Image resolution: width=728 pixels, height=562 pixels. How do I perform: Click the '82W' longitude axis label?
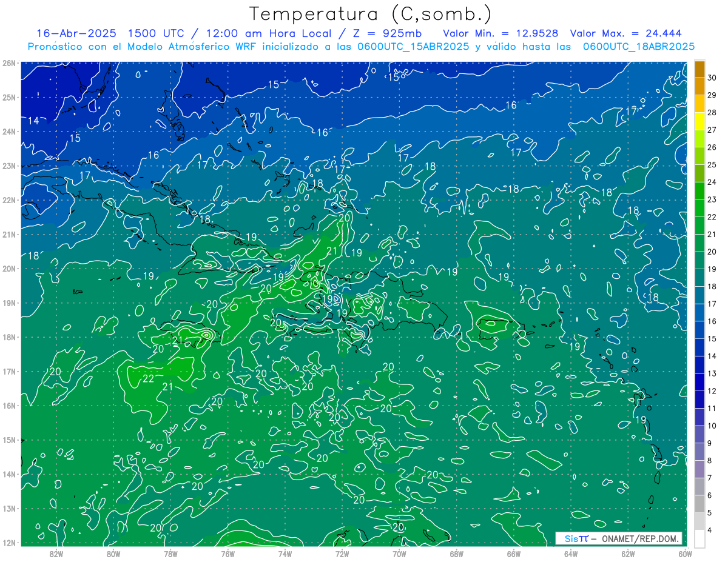(56, 553)
